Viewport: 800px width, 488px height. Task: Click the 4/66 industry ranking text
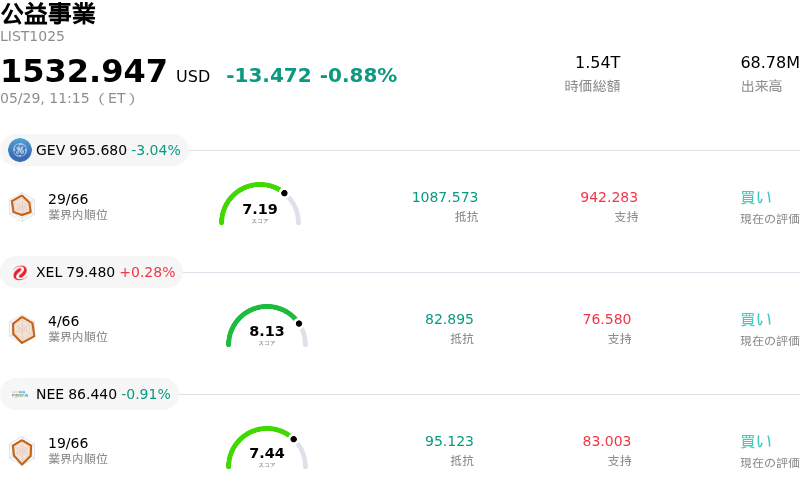pos(63,321)
